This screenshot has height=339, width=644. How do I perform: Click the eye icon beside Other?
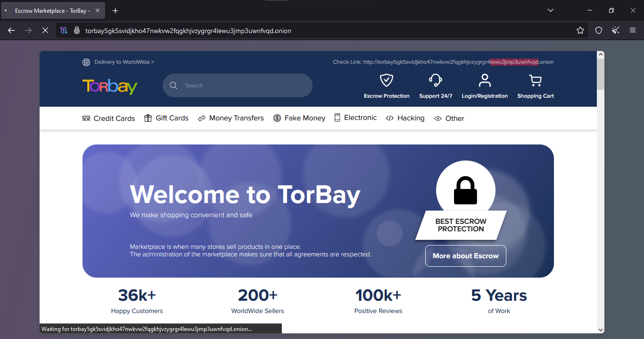coord(438,119)
